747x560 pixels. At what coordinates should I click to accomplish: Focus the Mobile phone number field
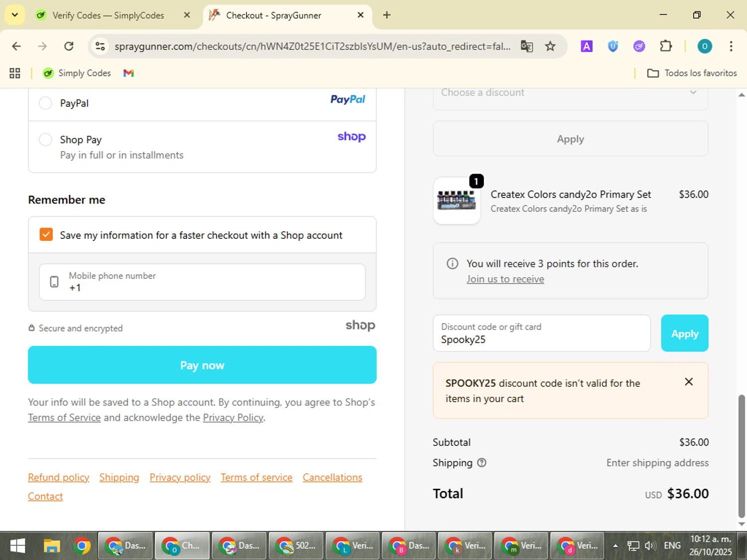[202, 282]
